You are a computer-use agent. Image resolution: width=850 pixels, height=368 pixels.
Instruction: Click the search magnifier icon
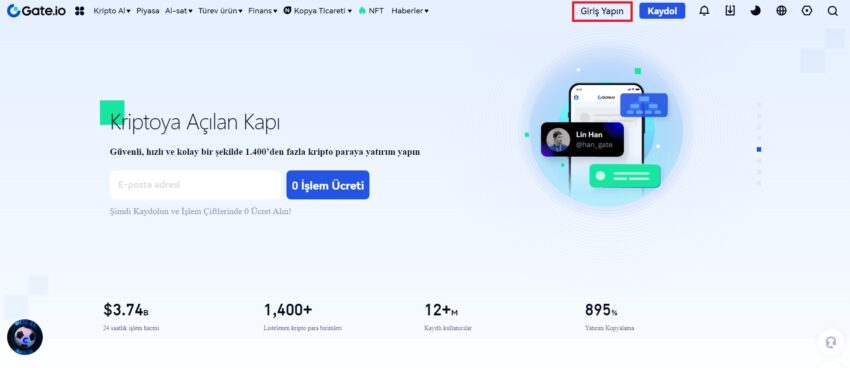click(x=833, y=11)
